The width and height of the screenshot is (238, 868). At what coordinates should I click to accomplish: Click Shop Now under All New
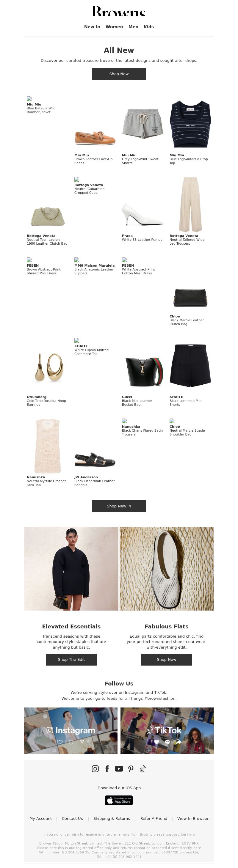(119, 74)
